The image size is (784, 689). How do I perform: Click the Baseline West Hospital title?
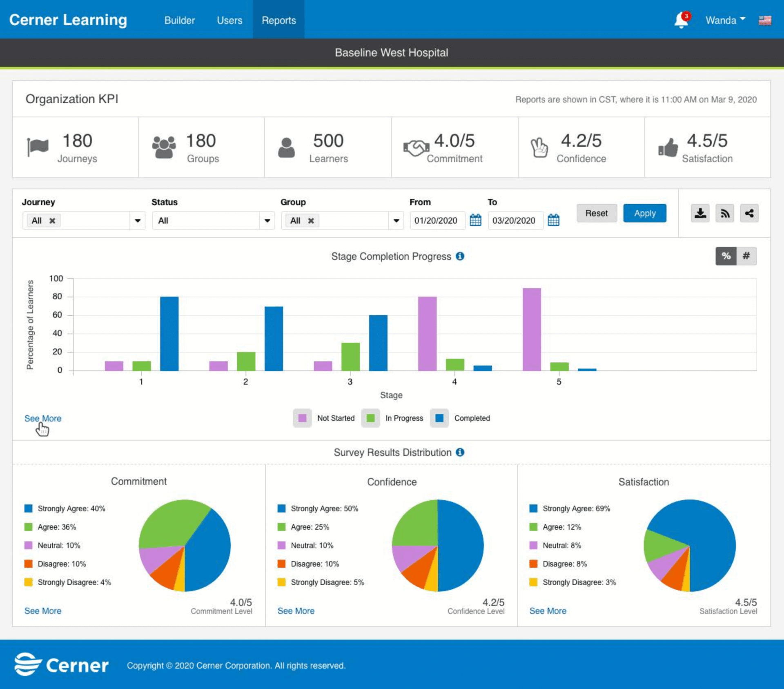click(392, 52)
